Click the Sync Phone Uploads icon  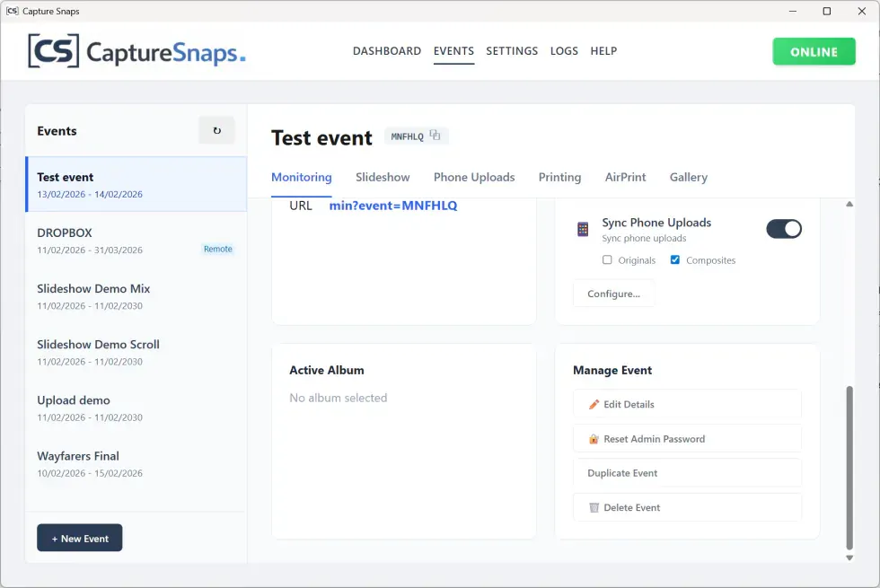click(x=583, y=229)
